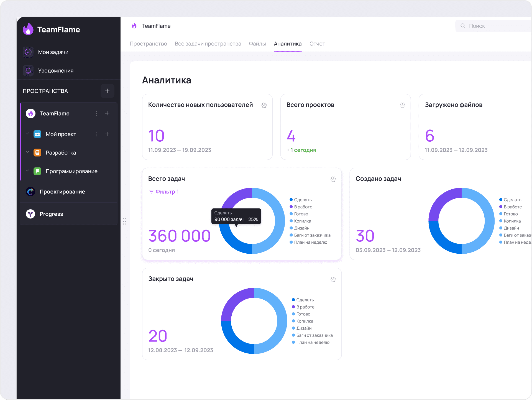Click Мои задачи checkmark icon
Viewport: 532px width, 400px height.
click(28, 52)
